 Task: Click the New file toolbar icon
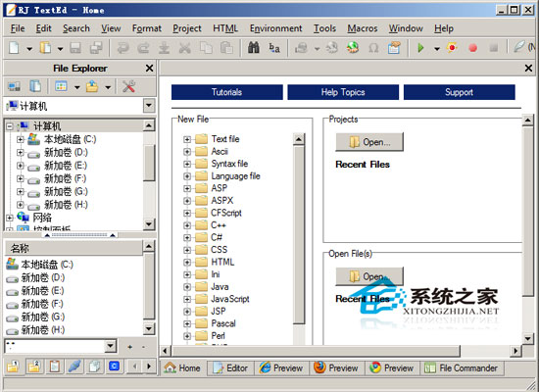(14, 48)
